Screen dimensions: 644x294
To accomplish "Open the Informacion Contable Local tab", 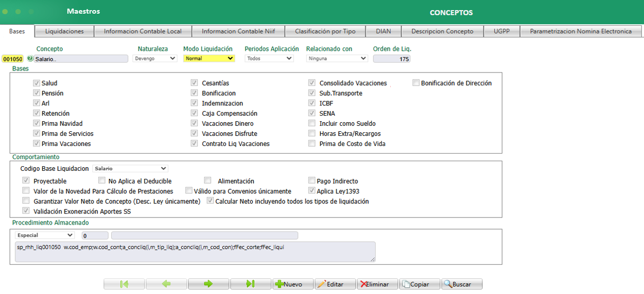I will point(143,31).
